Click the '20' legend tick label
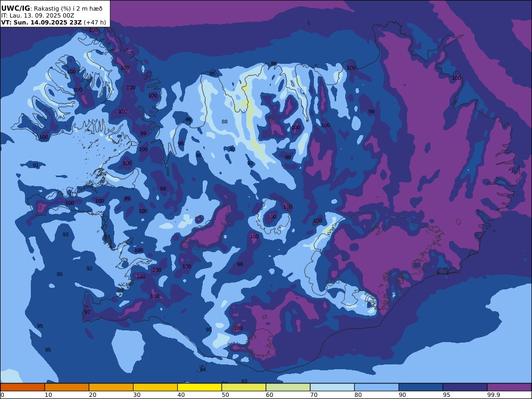This screenshot has height=399, width=532. tap(93, 395)
